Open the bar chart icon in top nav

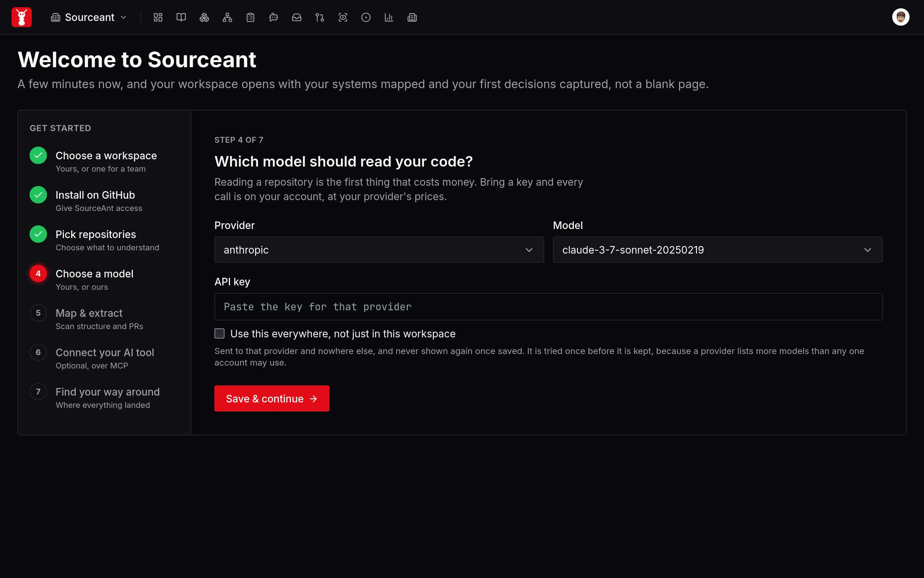389,17
